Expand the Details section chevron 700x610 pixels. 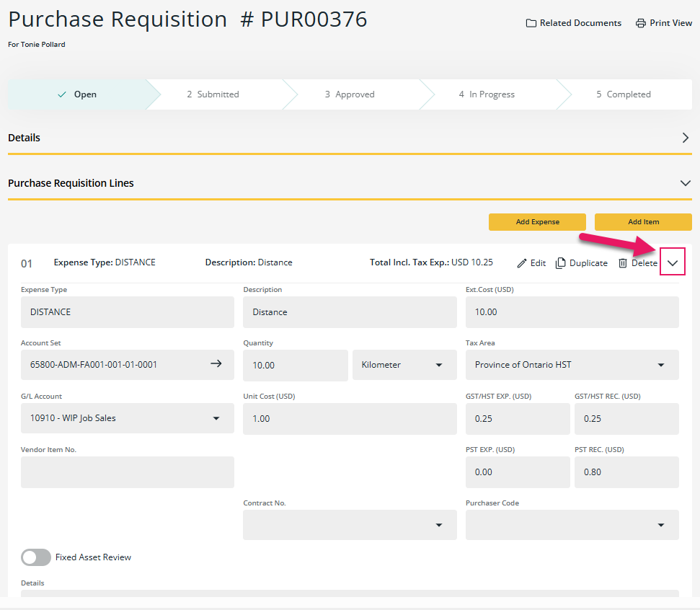[686, 138]
